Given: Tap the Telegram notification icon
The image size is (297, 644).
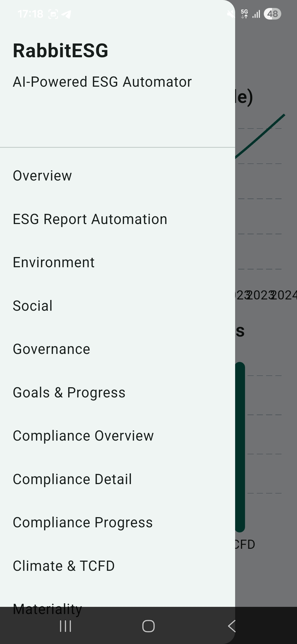Looking at the screenshot, I should tap(66, 14).
